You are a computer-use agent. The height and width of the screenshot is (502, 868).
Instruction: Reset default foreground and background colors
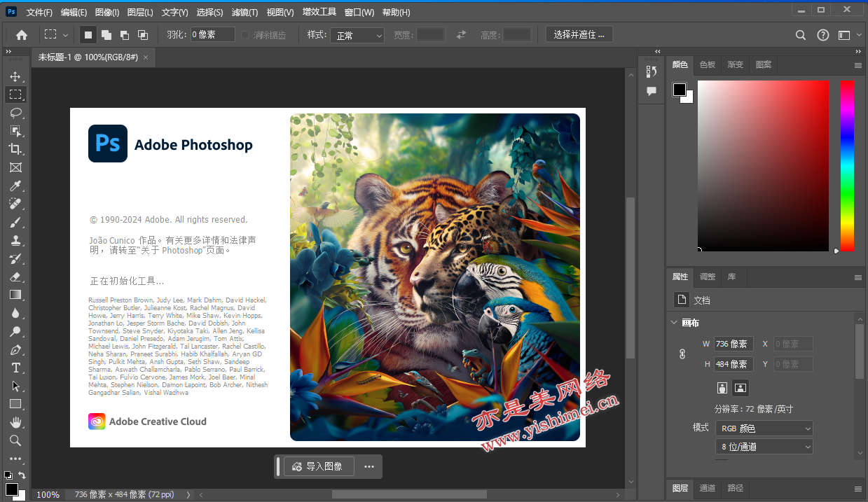8,475
